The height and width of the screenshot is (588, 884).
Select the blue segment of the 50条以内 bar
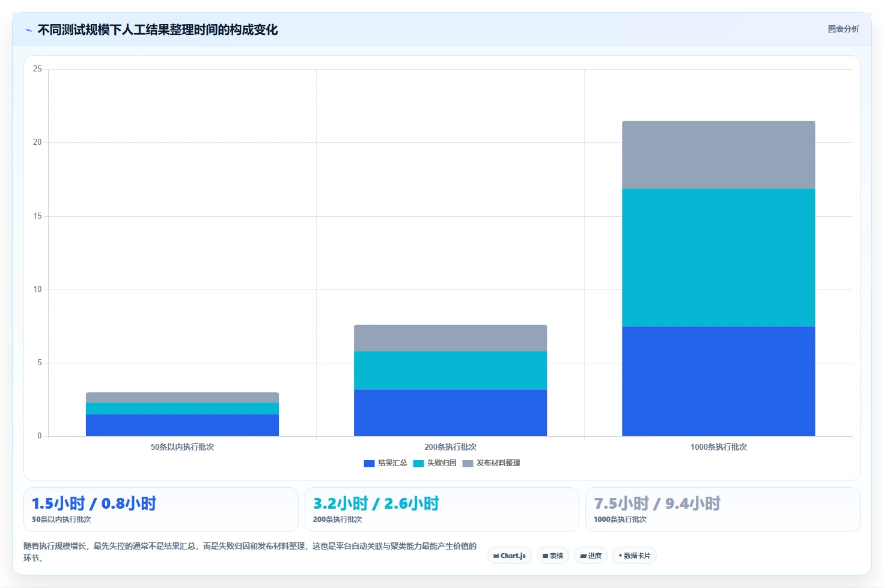[182, 425]
